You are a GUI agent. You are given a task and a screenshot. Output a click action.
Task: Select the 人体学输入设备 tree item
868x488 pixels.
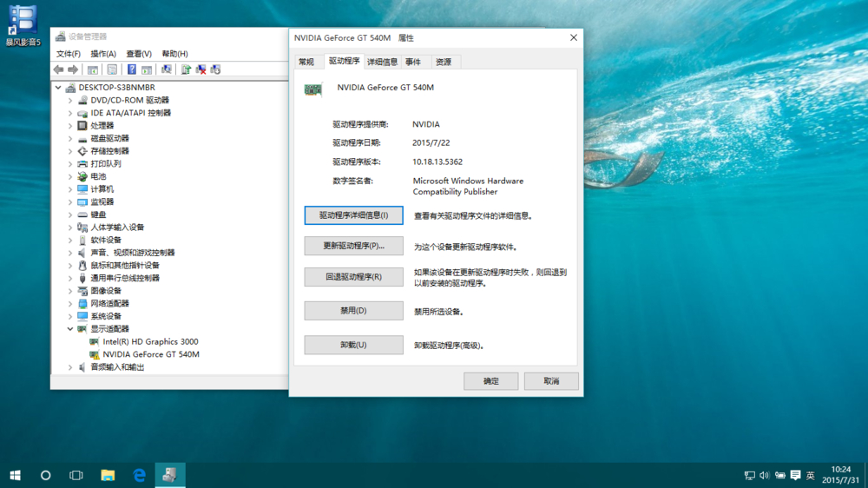117,228
